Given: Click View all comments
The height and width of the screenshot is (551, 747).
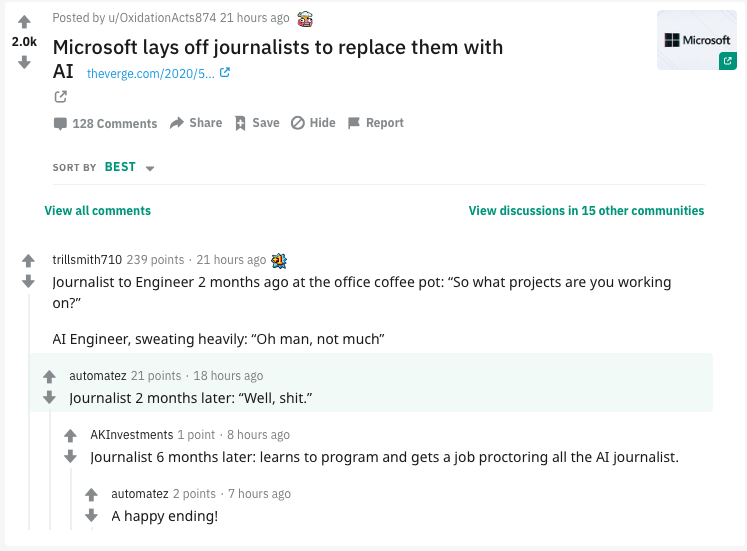Looking at the screenshot, I should point(97,211).
